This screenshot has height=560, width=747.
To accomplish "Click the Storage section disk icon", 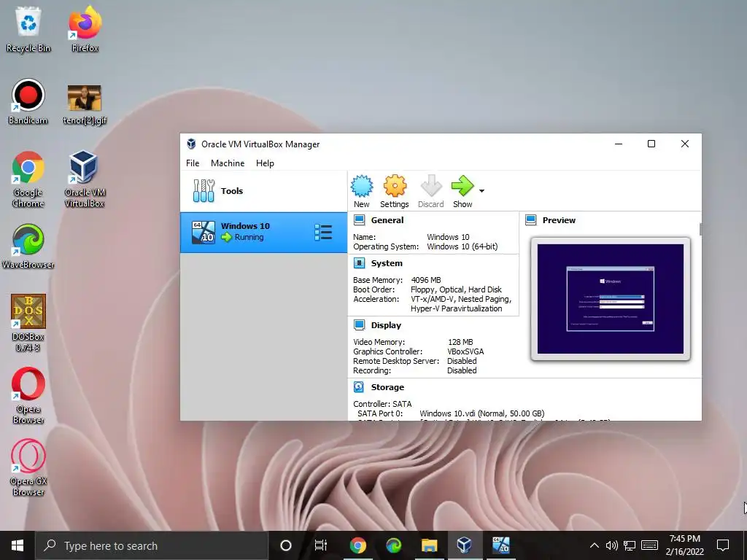I will pos(359,387).
